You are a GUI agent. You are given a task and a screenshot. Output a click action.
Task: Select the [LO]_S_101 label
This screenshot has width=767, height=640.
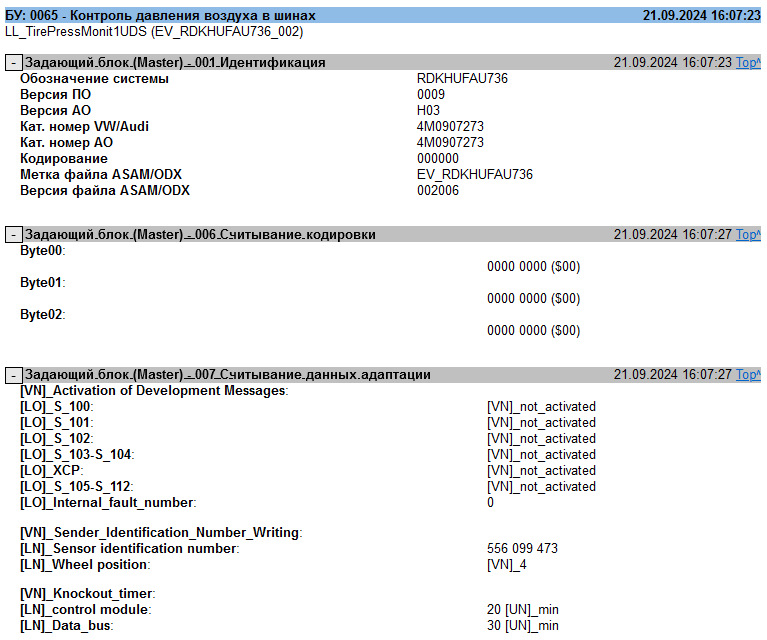point(57,423)
